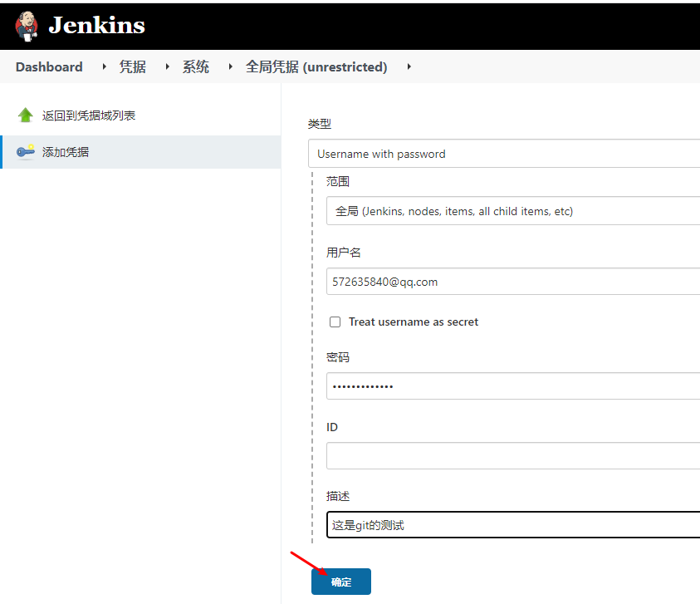Open the Username with password type dropdown
Screen dimensions: 700x604
[507, 154]
